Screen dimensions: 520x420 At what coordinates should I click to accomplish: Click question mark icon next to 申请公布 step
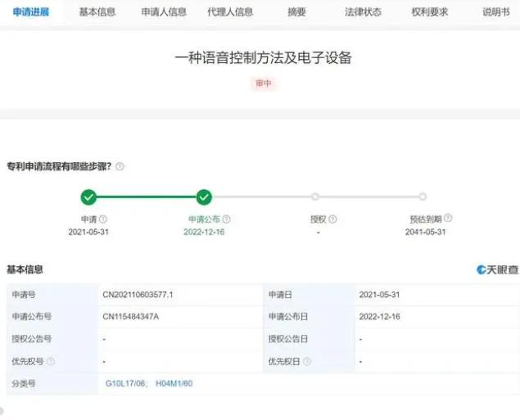click(227, 219)
